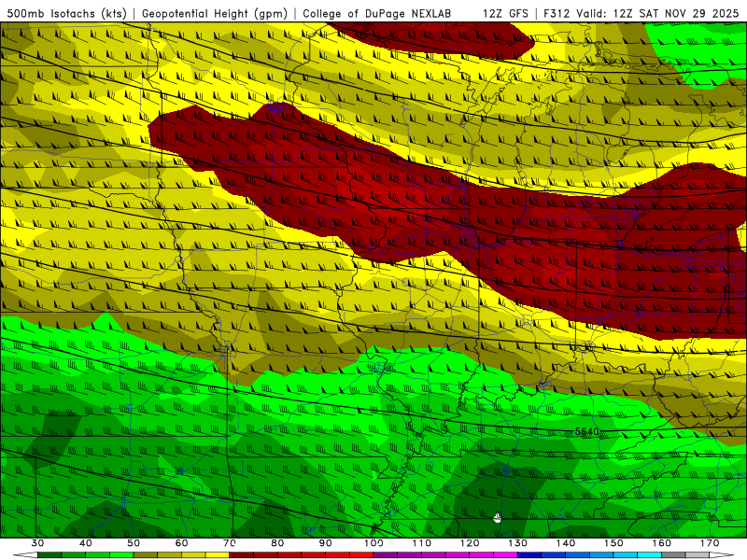The image size is (747, 560).
Task: Click the 'F312 Valid: 12Z SAT NOV 29 2025' text
Action: [x=641, y=14]
